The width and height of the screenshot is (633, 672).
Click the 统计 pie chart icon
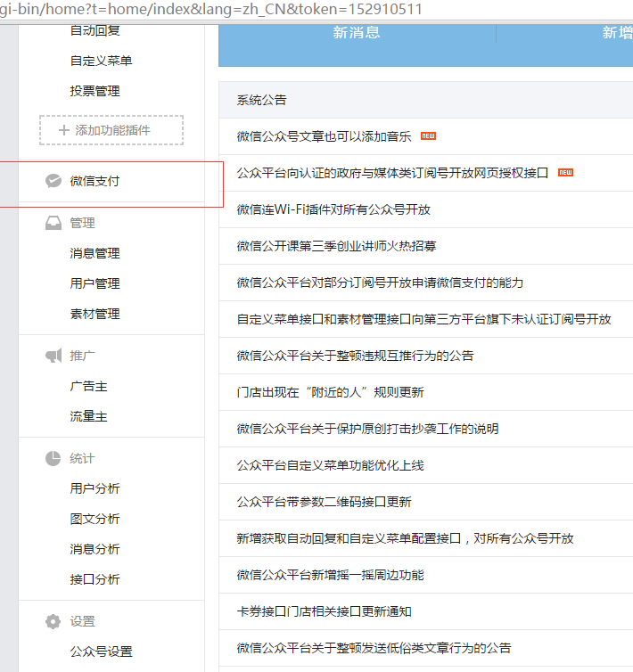pyautogui.click(x=53, y=458)
